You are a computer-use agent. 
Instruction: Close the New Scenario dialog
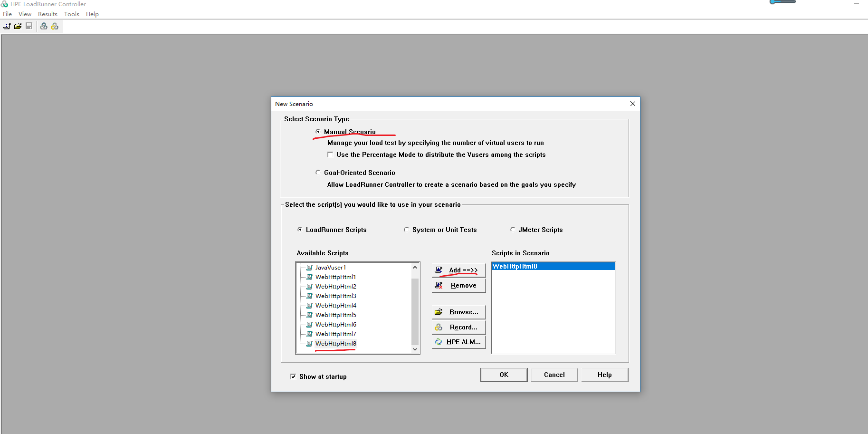pyautogui.click(x=632, y=104)
